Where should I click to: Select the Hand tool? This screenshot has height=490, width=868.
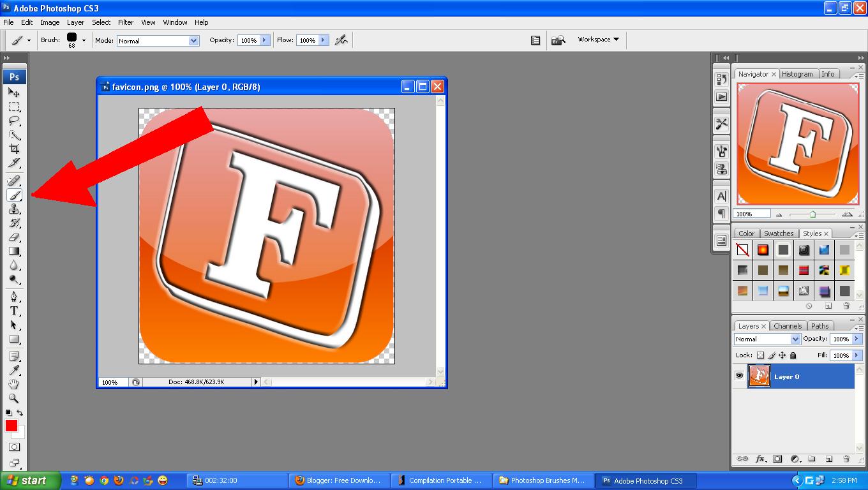[14, 384]
